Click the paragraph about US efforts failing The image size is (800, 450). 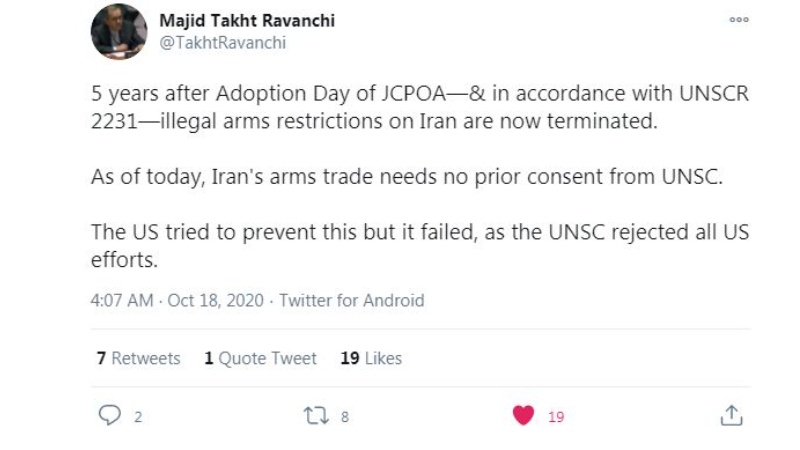[419, 245]
